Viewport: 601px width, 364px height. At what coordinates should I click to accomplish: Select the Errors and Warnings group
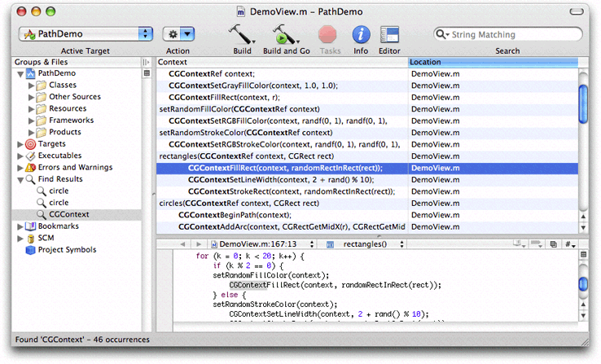tap(74, 167)
